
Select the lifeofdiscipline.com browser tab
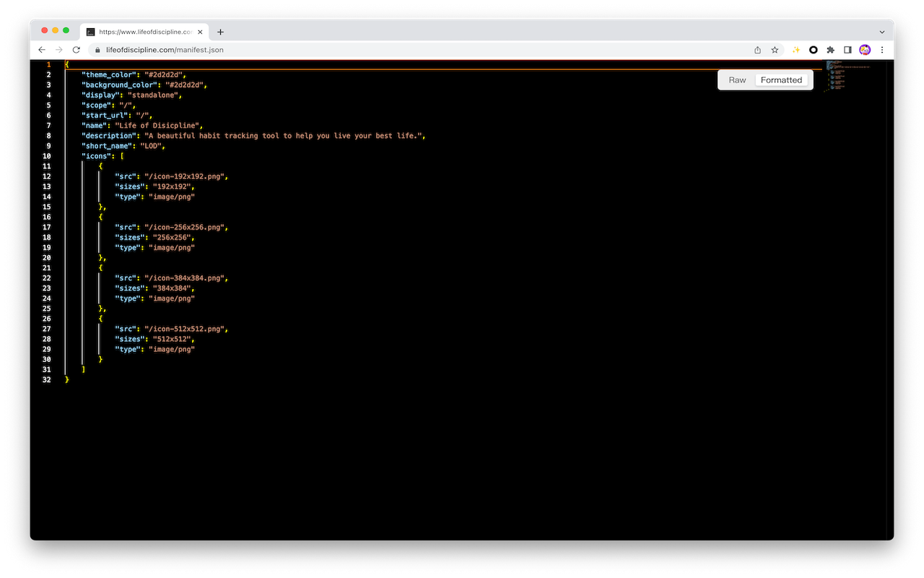[x=144, y=32]
